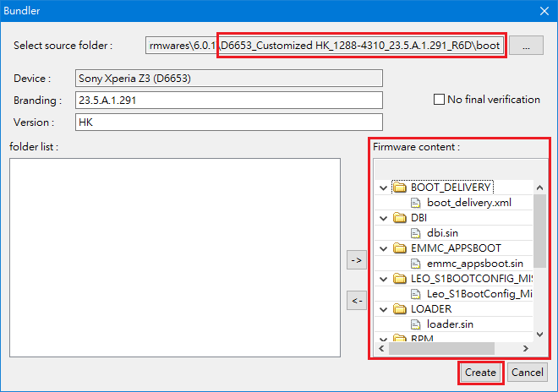Click the dbi.sin file icon

pos(415,233)
